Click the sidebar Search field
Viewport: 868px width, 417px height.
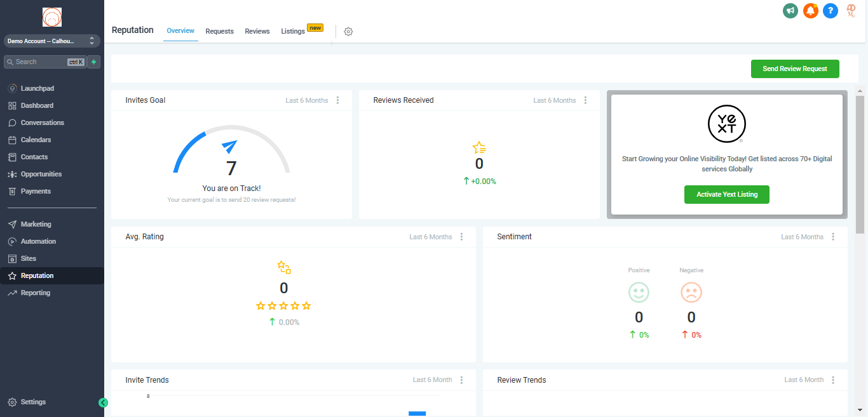tap(39, 62)
